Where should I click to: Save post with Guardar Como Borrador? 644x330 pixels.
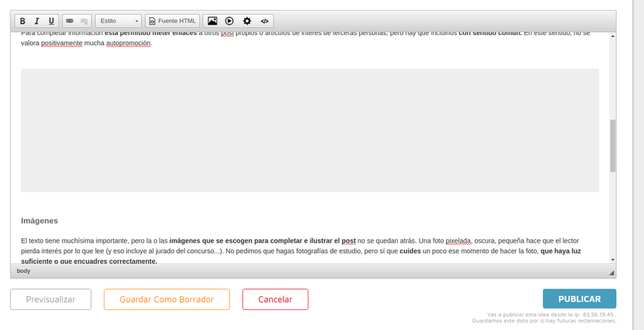click(x=167, y=299)
